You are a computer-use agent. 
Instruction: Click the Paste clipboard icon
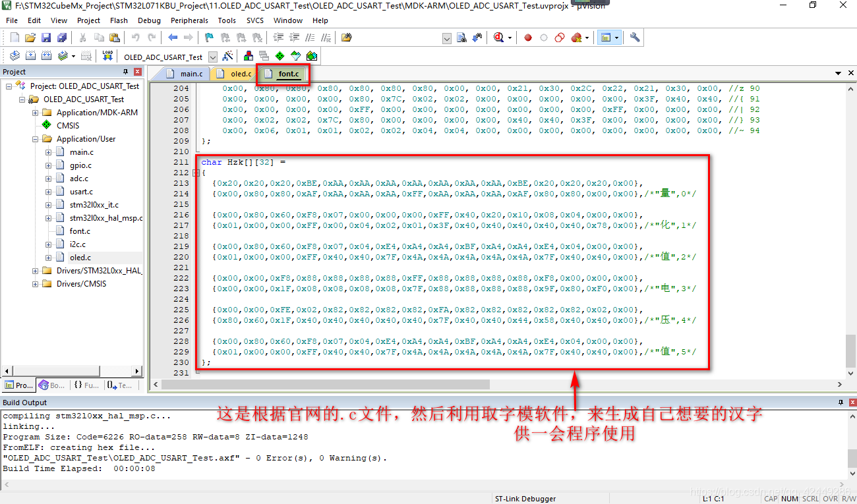point(115,38)
